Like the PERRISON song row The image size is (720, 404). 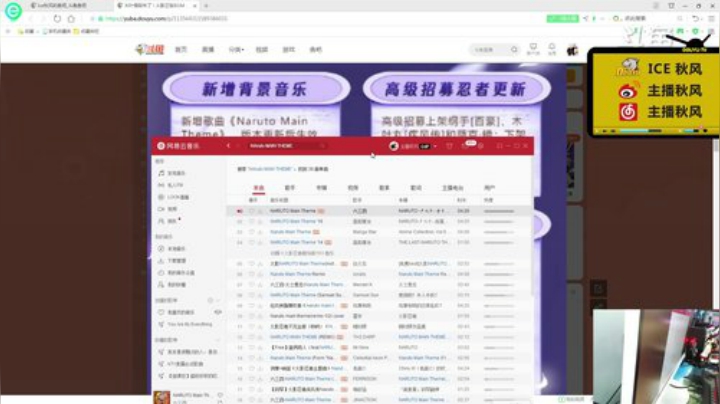(251, 379)
